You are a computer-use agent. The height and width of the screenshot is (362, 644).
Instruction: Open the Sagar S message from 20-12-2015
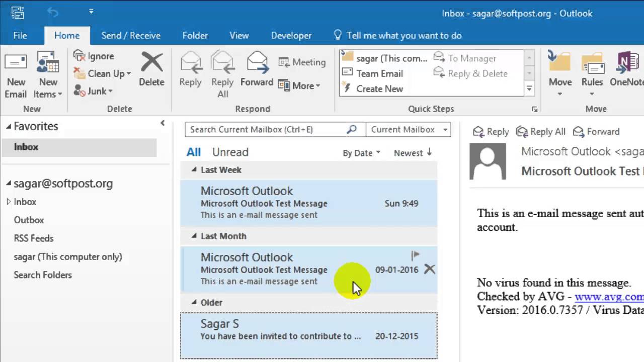[x=309, y=335]
